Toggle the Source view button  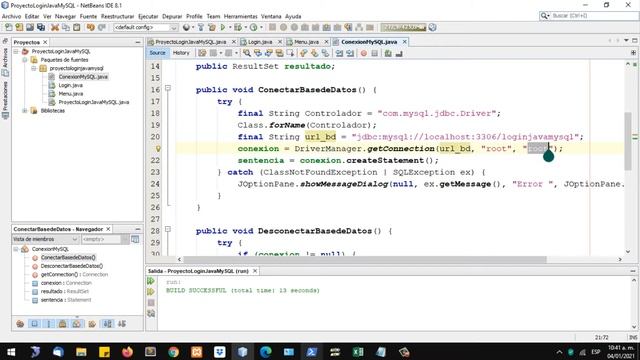(157, 53)
